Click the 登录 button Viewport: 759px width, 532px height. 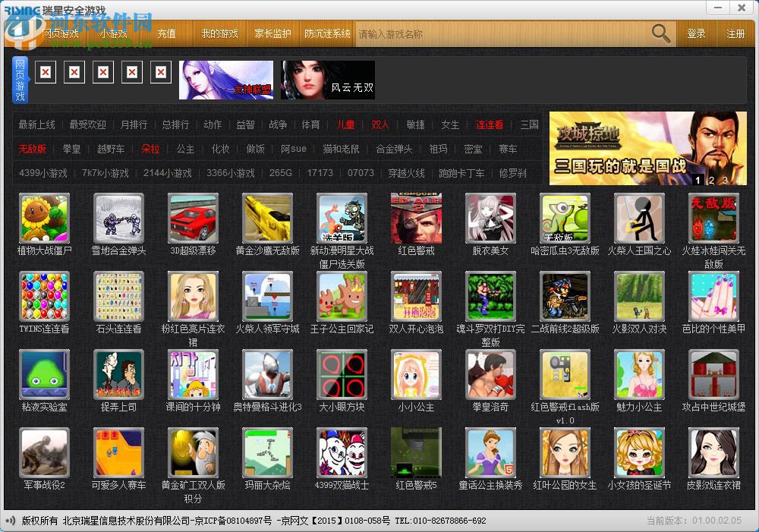pos(696,33)
